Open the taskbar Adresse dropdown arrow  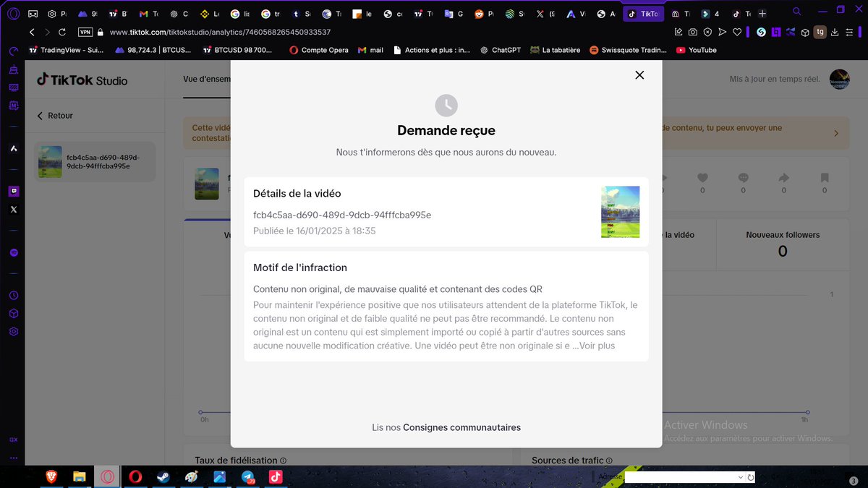[740, 477]
